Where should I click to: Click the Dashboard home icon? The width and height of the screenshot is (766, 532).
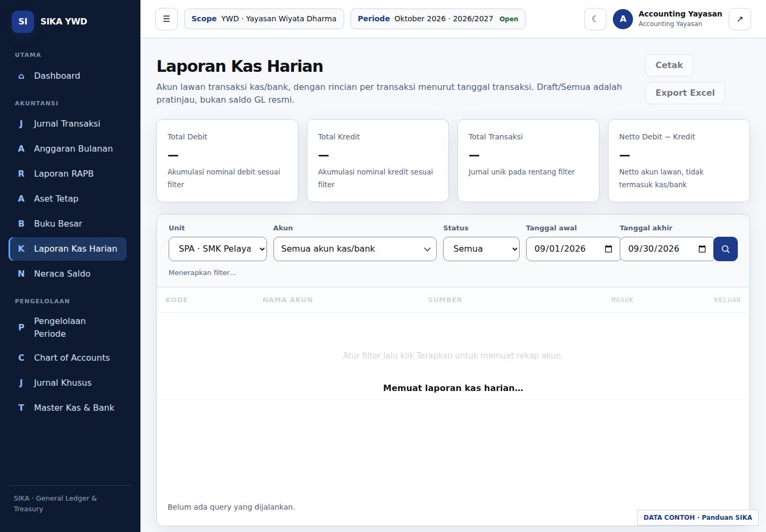click(x=21, y=76)
